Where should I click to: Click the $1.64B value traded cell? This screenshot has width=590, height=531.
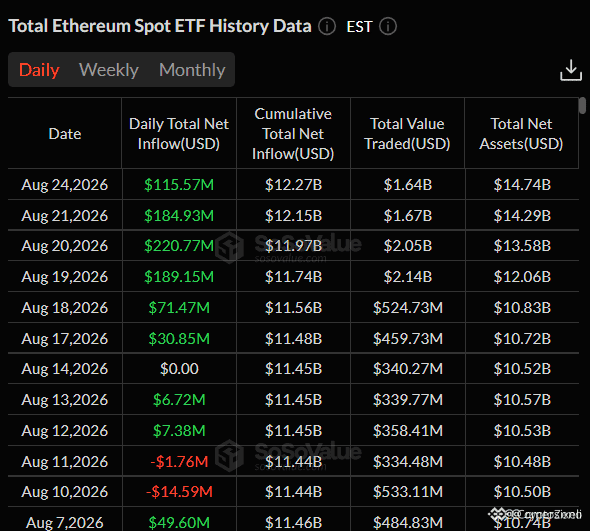pyautogui.click(x=408, y=185)
